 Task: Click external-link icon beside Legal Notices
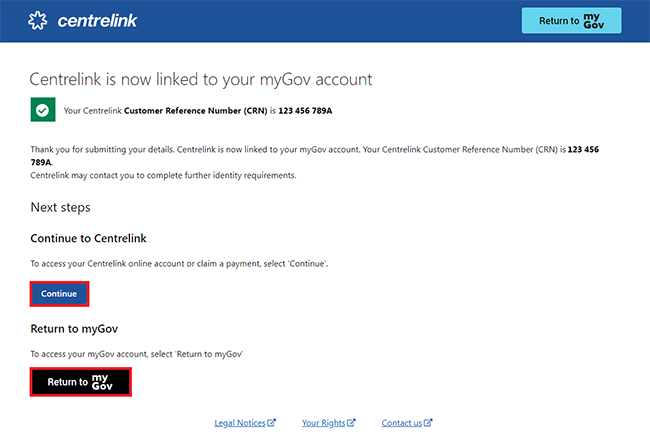(272, 423)
